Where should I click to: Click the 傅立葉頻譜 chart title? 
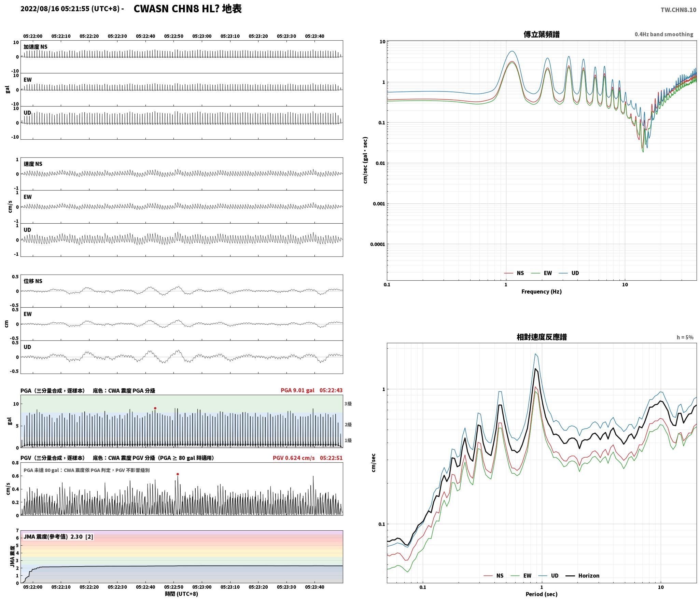click(x=542, y=34)
